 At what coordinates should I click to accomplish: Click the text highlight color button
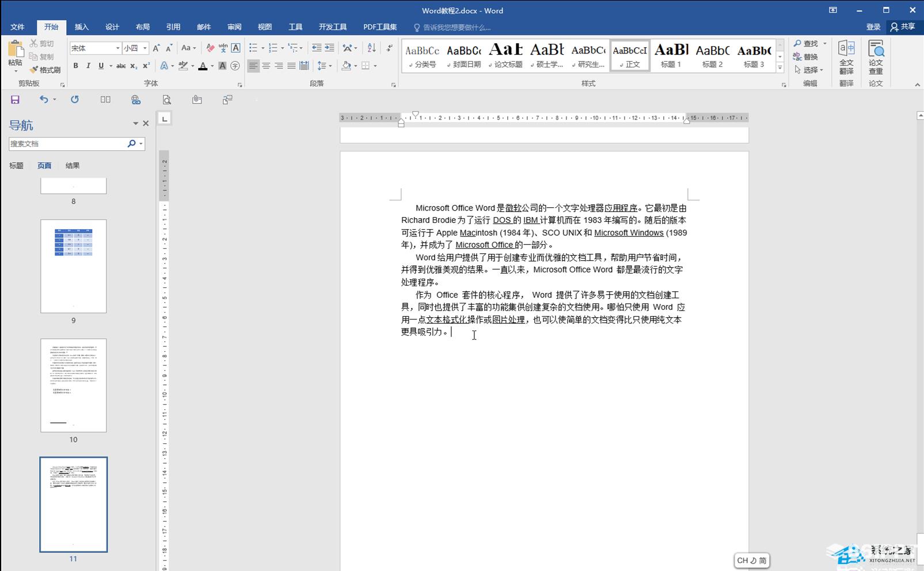coord(183,66)
